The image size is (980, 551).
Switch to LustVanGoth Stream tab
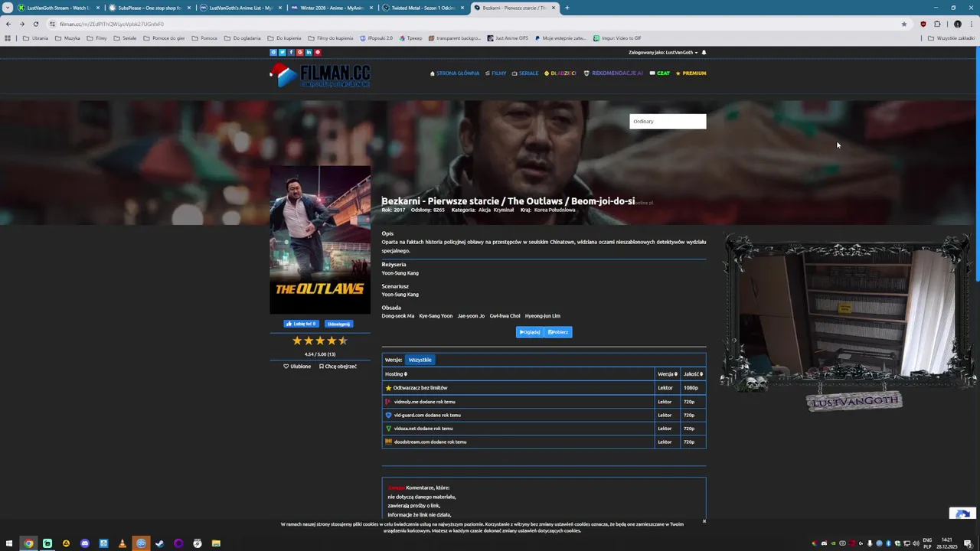click(x=57, y=8)
